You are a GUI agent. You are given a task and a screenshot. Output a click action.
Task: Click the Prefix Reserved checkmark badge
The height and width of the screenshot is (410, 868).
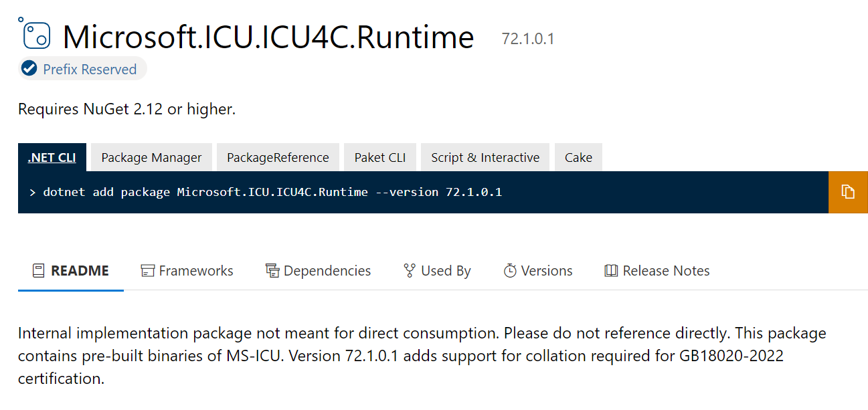pos(28,68)
